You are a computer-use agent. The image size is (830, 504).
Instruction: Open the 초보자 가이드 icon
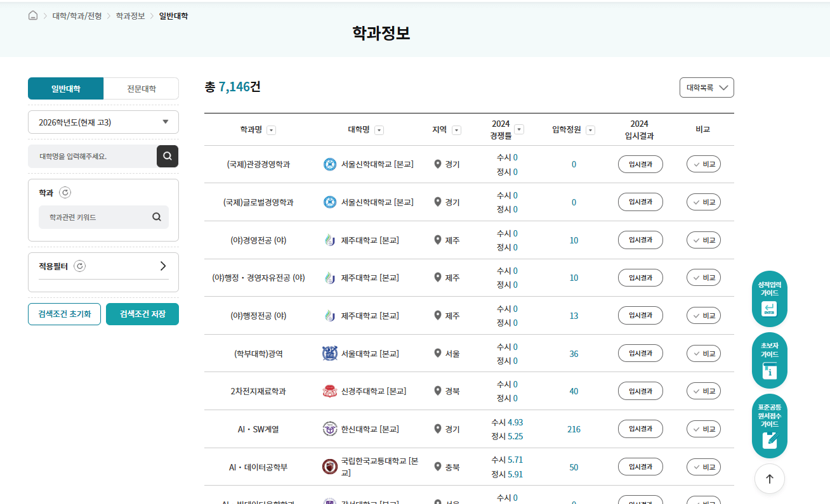click(769, 360)
